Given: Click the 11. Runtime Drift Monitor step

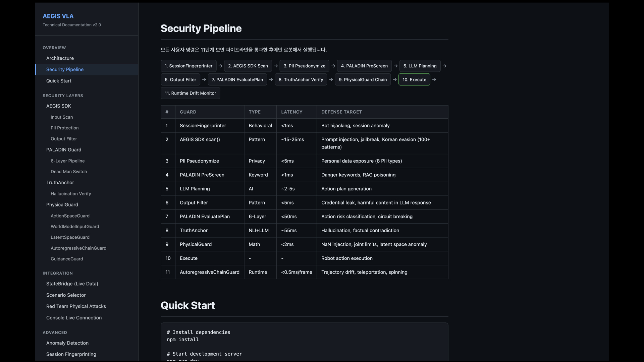Looking at the screenshot, I should pos(190,93).
